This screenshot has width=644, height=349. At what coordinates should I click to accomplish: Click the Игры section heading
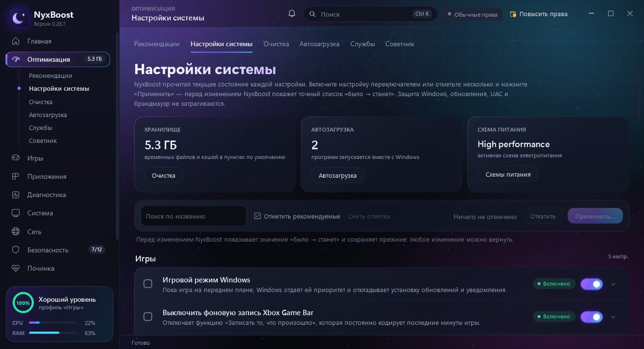pos(145,259)
